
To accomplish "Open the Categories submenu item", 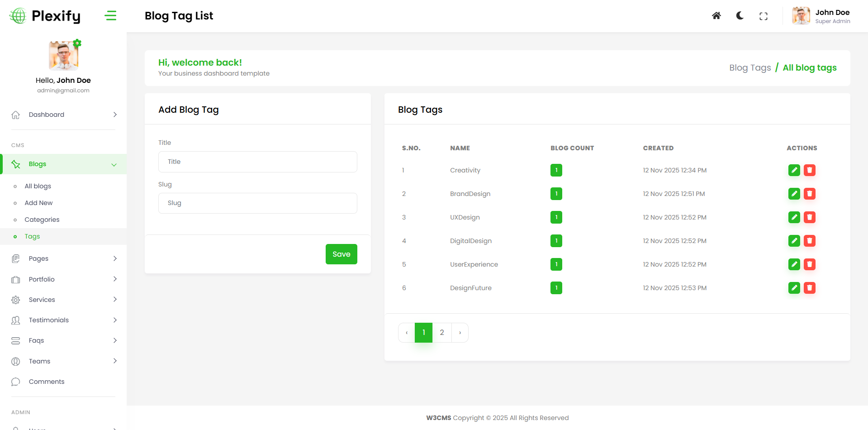I will 42,220.
